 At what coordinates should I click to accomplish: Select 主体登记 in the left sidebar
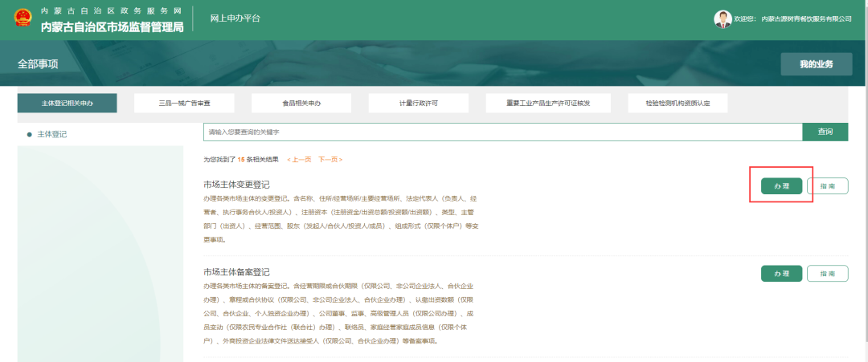pos(52,134)
